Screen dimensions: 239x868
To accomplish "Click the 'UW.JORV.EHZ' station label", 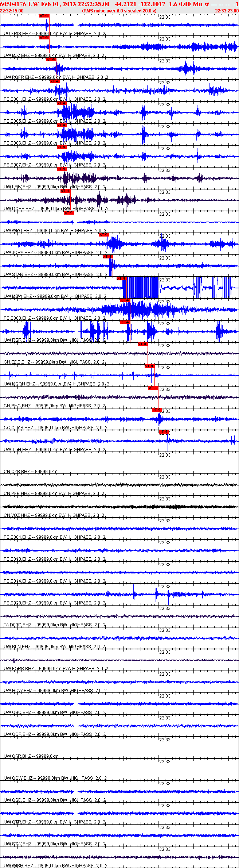I will 19,253.
